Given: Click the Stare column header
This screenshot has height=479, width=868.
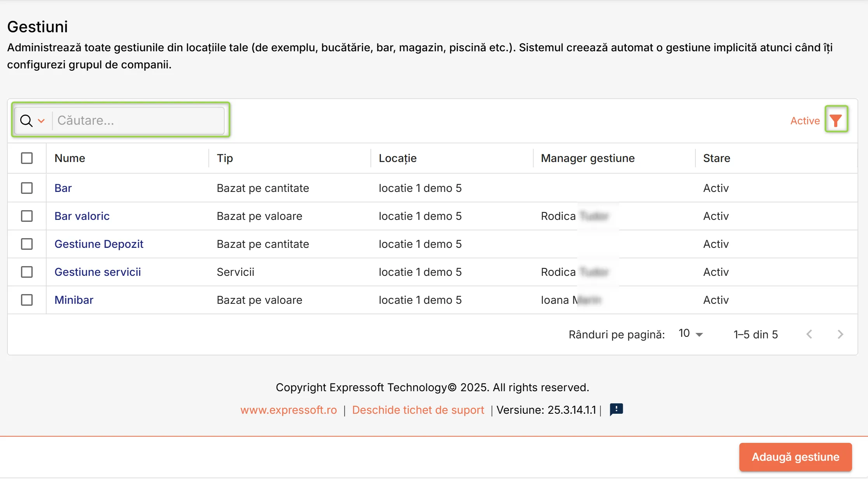Looking at the screenshot, I should point(716,158).
